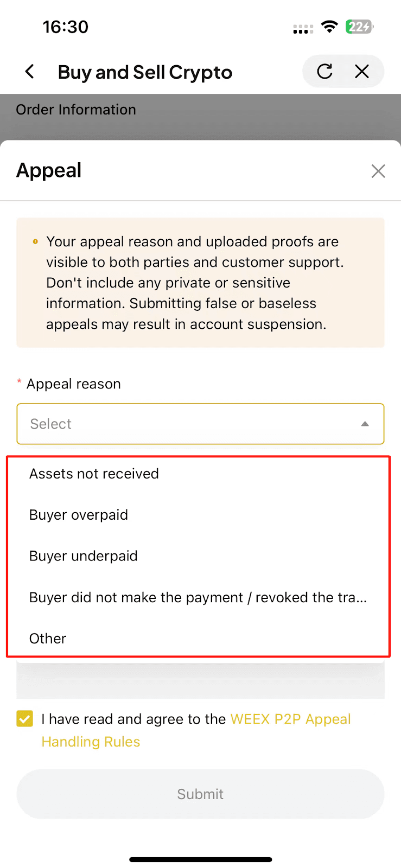This screenshot has width=401, height=868.
Task: Tap the cellular signal dots icon
Action: (303, 29)
